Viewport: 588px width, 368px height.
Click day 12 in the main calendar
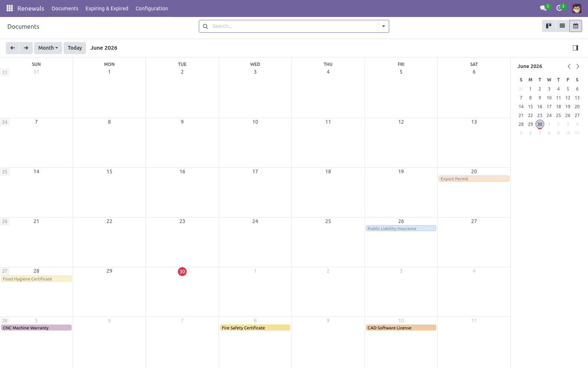click(x=401, y=122)
